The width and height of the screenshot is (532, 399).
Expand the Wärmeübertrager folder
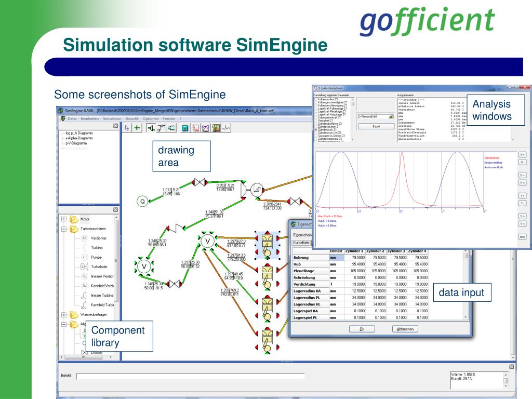pos(64,314)
